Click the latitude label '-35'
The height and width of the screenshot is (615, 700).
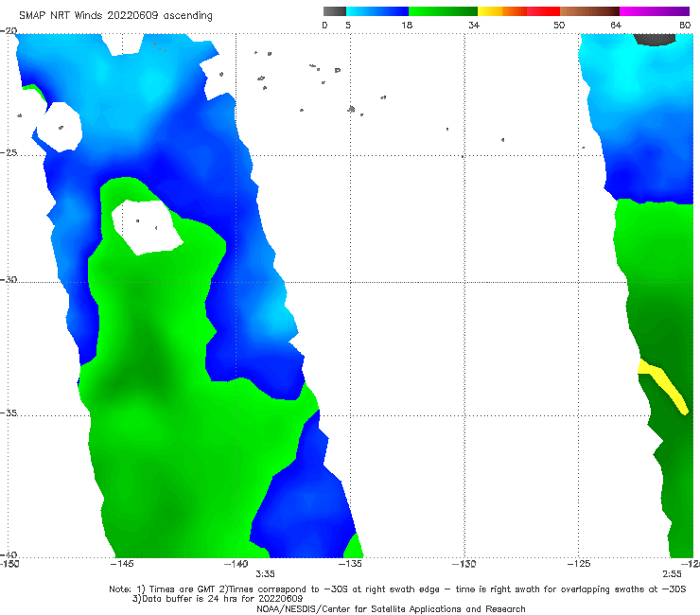[9, 413]
